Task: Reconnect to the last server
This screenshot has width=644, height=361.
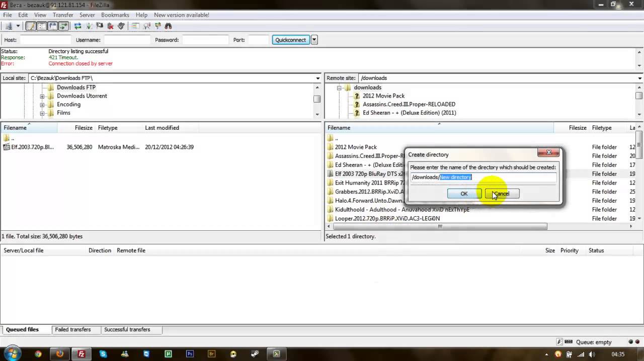Action: [x=121, y=26]
